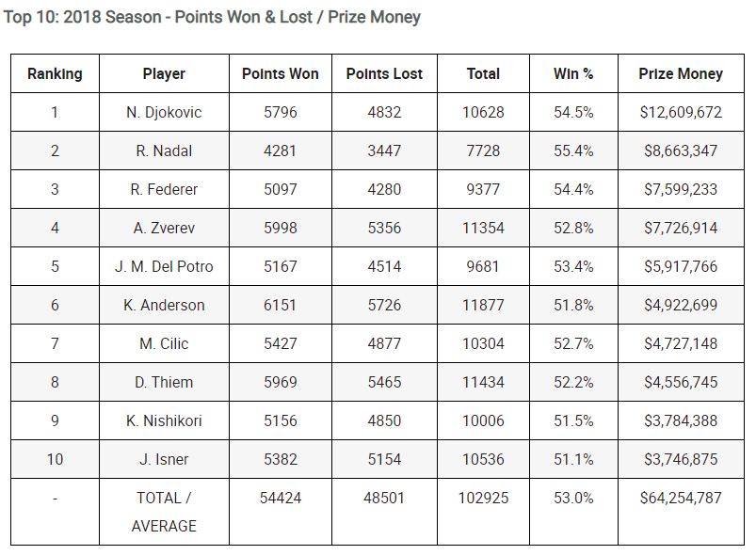Select A. Zverev's total 11354
The height and width of the screenshot is (555, 756).
pyautogui.click(x=483, y=228)
